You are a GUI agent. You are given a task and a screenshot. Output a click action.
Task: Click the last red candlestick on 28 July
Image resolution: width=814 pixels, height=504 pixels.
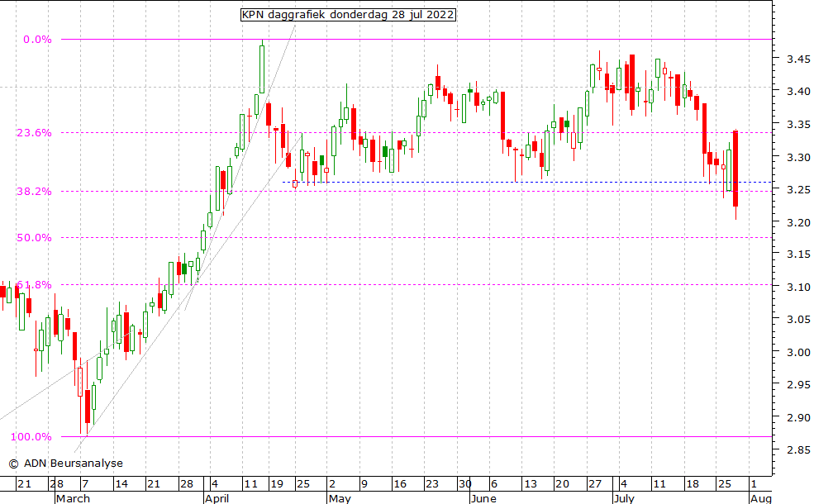pos(735,169)
